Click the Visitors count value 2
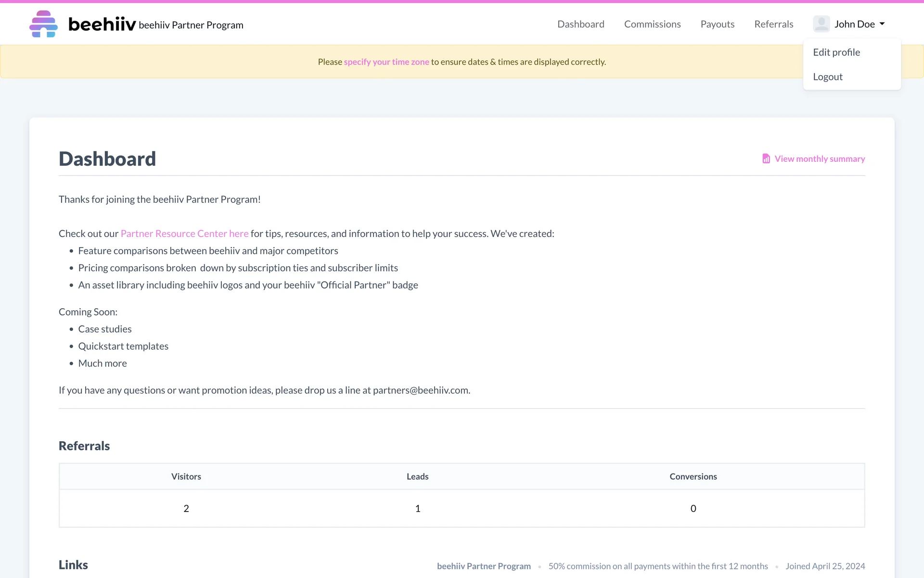The height and width of the screenshot is (578, 924). (186, 509)
